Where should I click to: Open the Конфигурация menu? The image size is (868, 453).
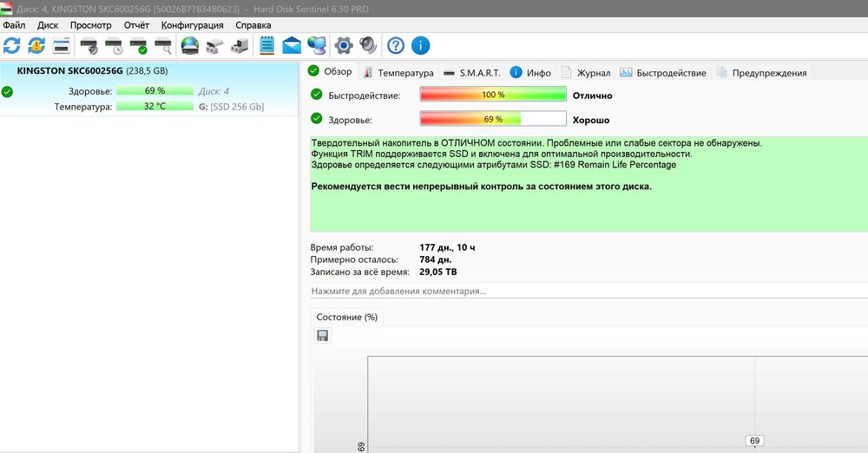click(x=192, y=25)
